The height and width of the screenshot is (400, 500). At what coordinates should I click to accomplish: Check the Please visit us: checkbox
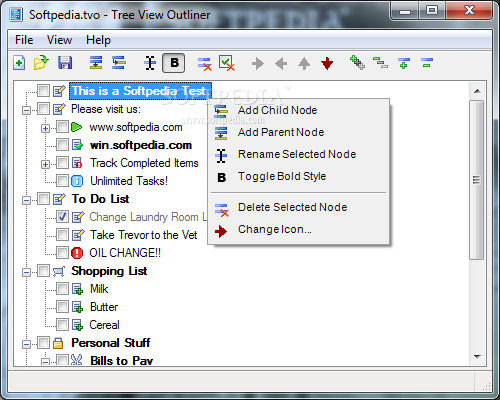click(43, 109)
